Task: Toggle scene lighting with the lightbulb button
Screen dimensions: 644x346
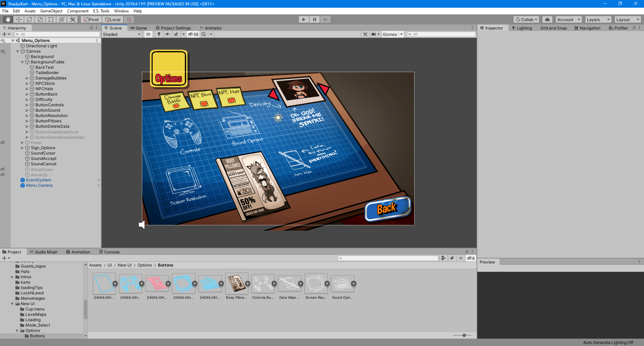Action: [159, 34]
